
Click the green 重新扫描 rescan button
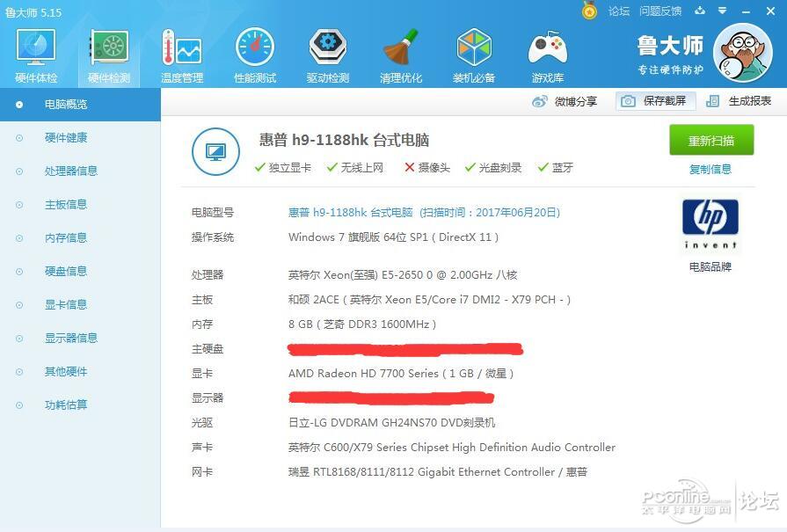click(711, 140)
